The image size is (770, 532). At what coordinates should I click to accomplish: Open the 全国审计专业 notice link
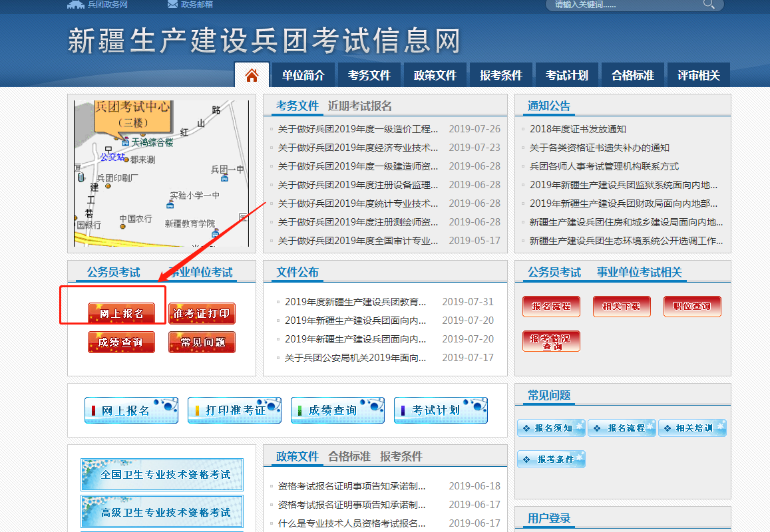357,241
